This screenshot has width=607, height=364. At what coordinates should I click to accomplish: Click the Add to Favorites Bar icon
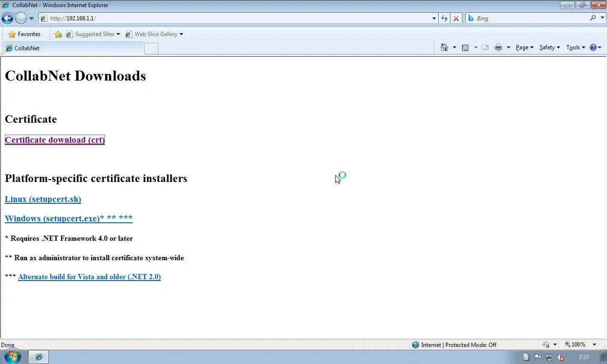point(58,34)
